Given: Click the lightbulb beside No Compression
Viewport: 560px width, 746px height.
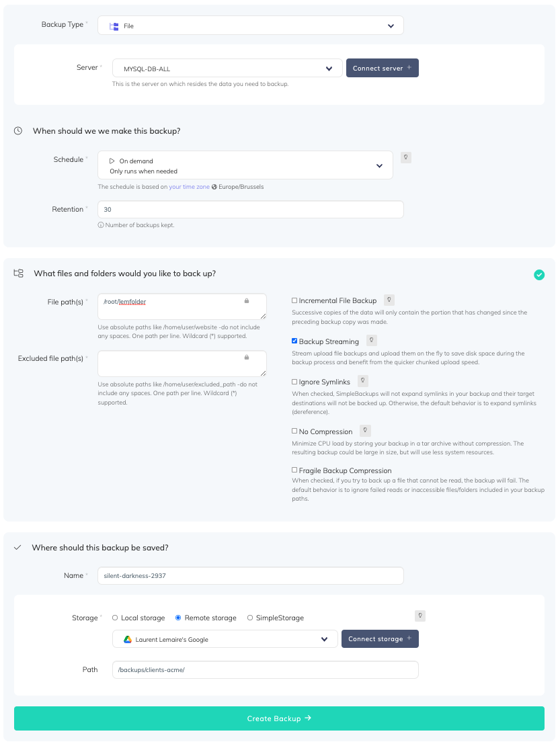Looking at the screenshot, I should 365,431.
